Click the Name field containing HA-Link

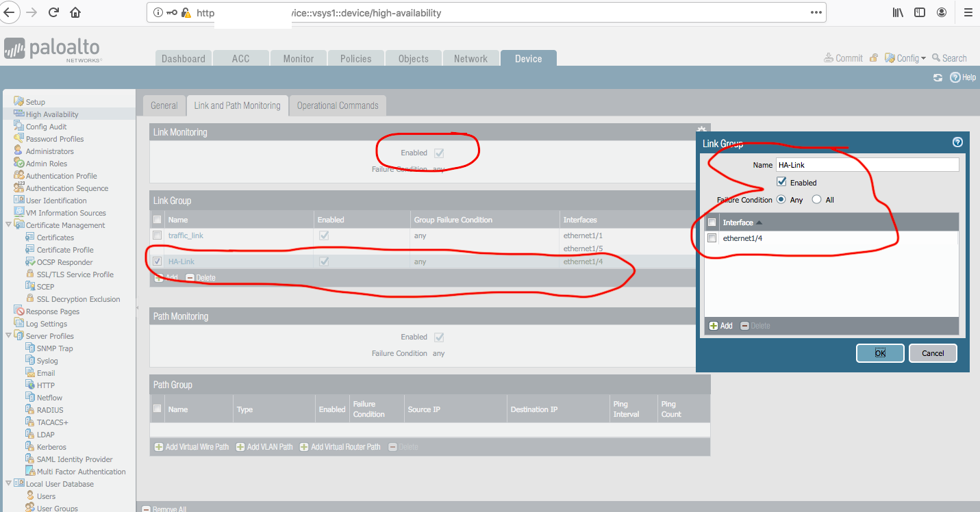(x=867, y=165)
